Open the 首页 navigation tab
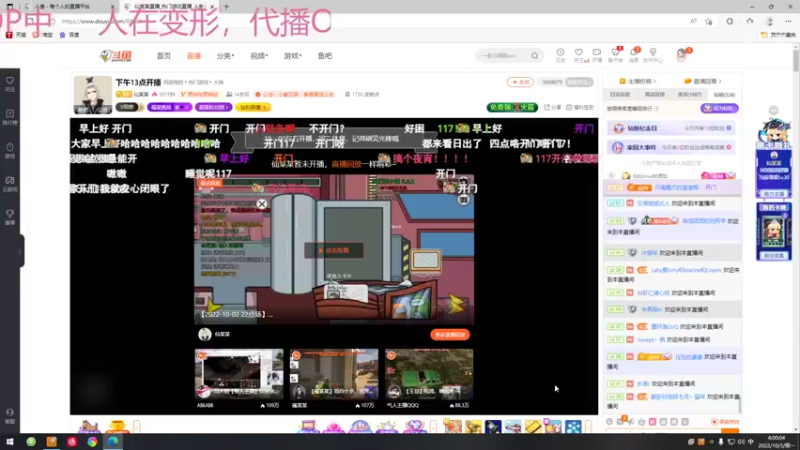800x450 pixels. coord(164,56)
